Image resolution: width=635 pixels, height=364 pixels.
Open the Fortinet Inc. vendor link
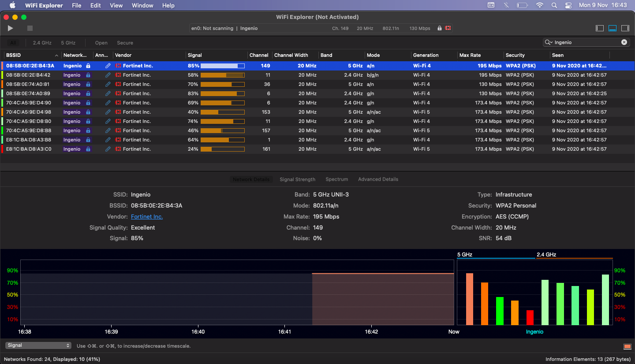147,216
